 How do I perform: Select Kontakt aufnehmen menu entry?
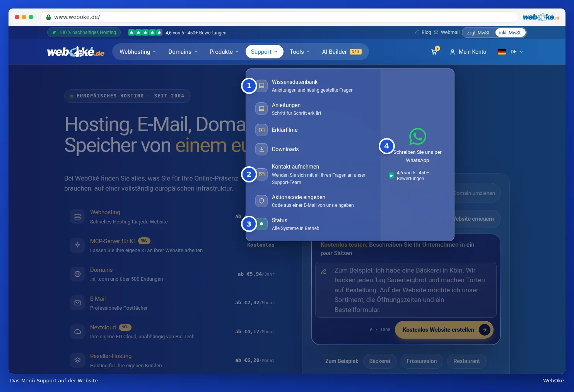pos(313,174)
